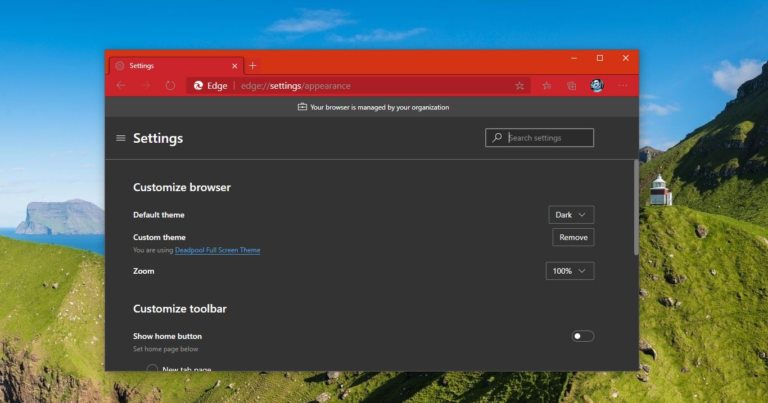Minimize the Edge window
The image size is (768, 403).
(x=574, y=58)
